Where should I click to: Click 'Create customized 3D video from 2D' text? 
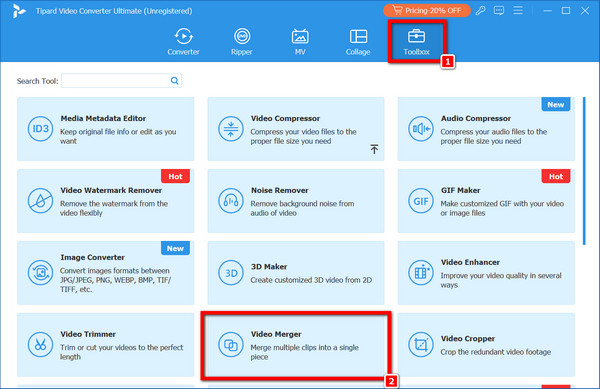click(x=311, y=280)
